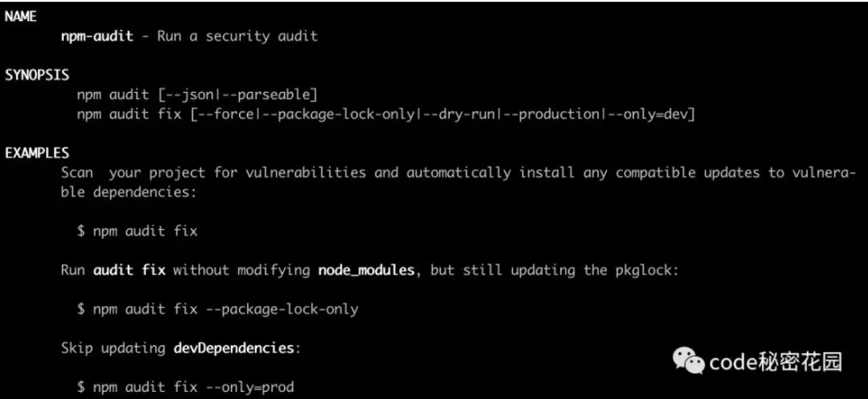The height and width of the screenshot is (399, 868).
Task: Click the "--force" flag in the synopsis
Action: pyautogui.click(x=221, y=114)
